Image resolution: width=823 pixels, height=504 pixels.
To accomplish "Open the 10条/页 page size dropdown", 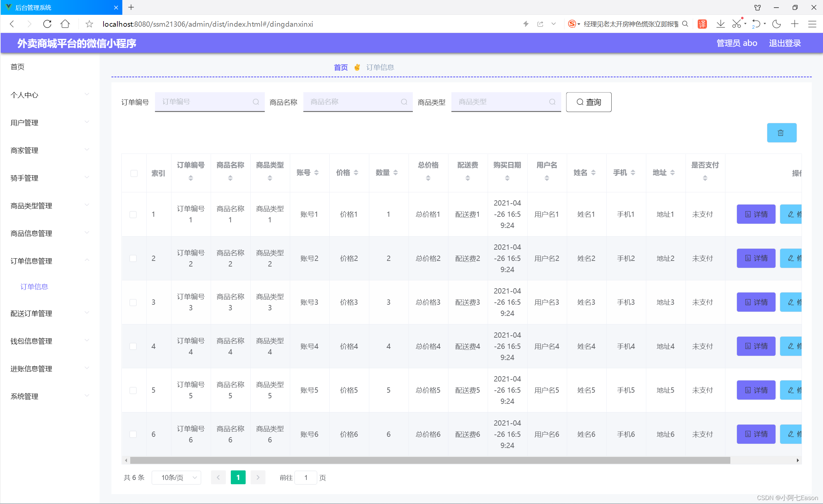I will 176,477.
